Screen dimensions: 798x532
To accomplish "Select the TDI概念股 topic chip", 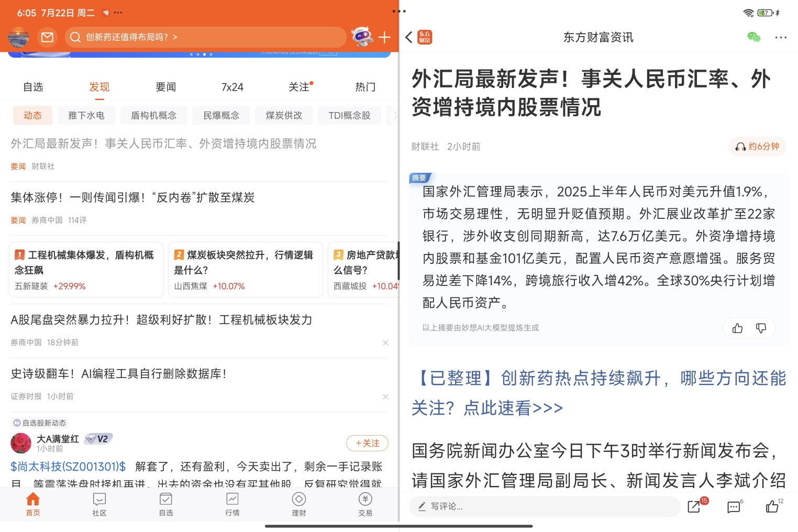I will (350, 115).
